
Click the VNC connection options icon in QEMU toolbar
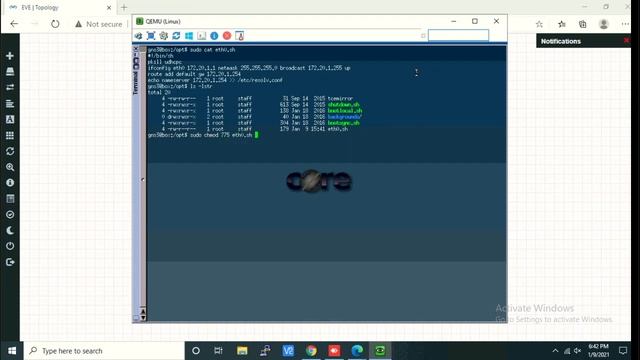click(x=138, y=36)
